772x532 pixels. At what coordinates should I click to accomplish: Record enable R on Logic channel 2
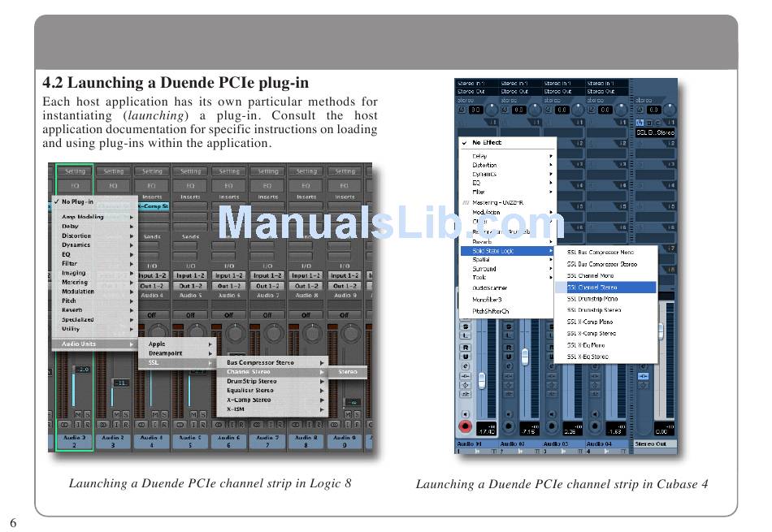87,424
